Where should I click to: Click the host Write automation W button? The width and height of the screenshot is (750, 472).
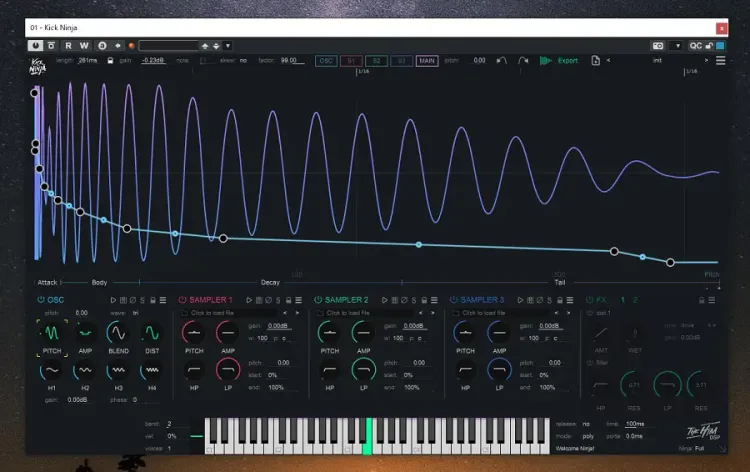coord(84,45)
